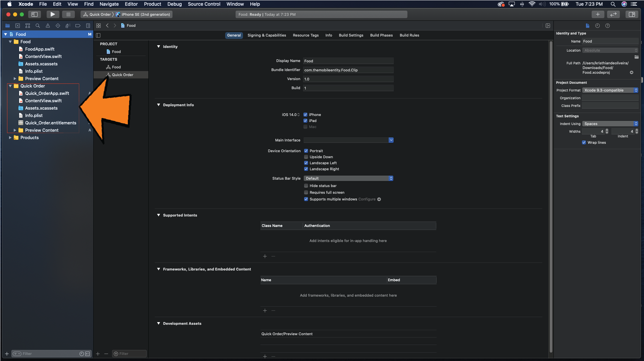Viewport: 644px width, 361px height.
Task: Uncheck the iPad device checkbox
Action: pos(305,121)
